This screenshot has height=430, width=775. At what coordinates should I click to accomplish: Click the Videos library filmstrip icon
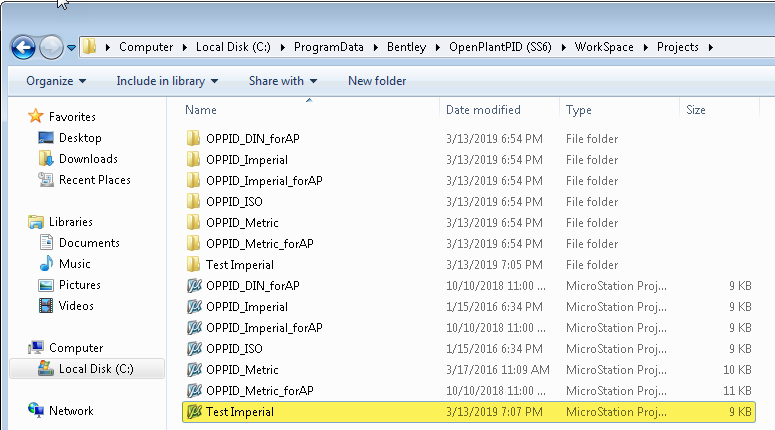click(x=46, y=306)
